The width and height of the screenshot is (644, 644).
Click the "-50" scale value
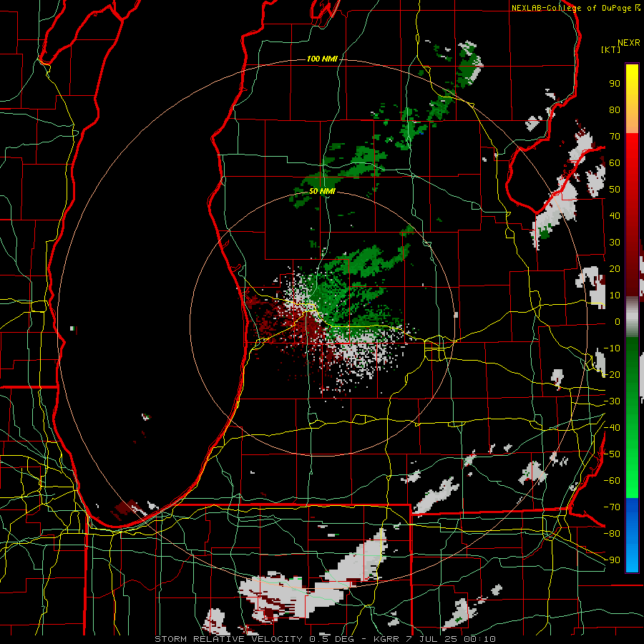pos(612,454)
